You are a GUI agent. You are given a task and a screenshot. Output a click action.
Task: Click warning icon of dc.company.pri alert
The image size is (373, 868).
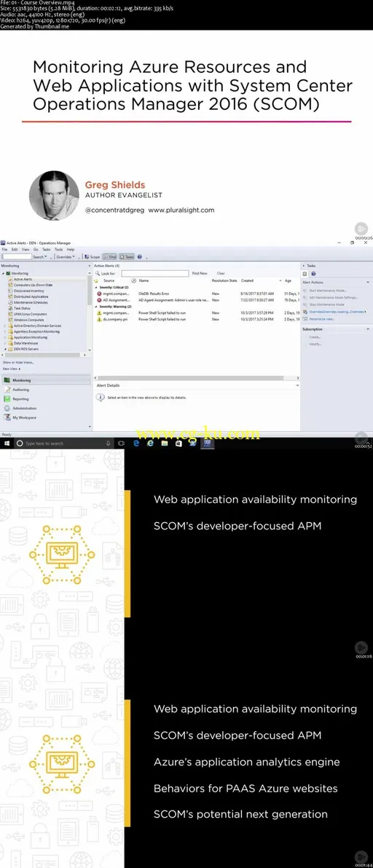coord(99,320)
